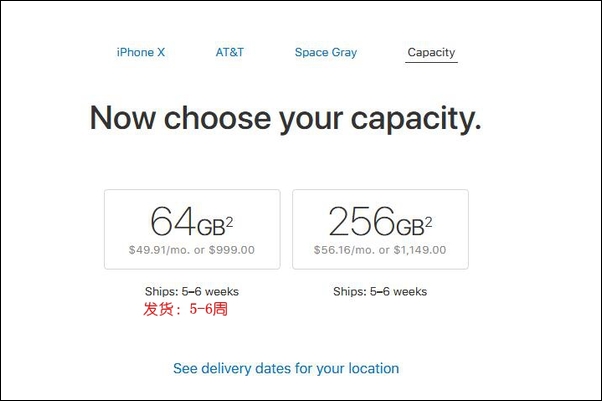Click the $1,149.00 full price
Screen dimensions: 602x401
[420, 250]
